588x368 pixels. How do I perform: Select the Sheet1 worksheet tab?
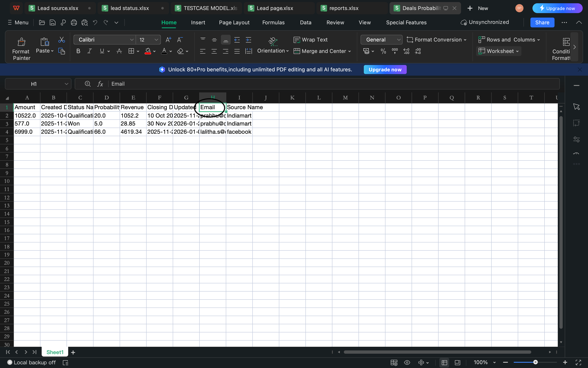point(55,352)
